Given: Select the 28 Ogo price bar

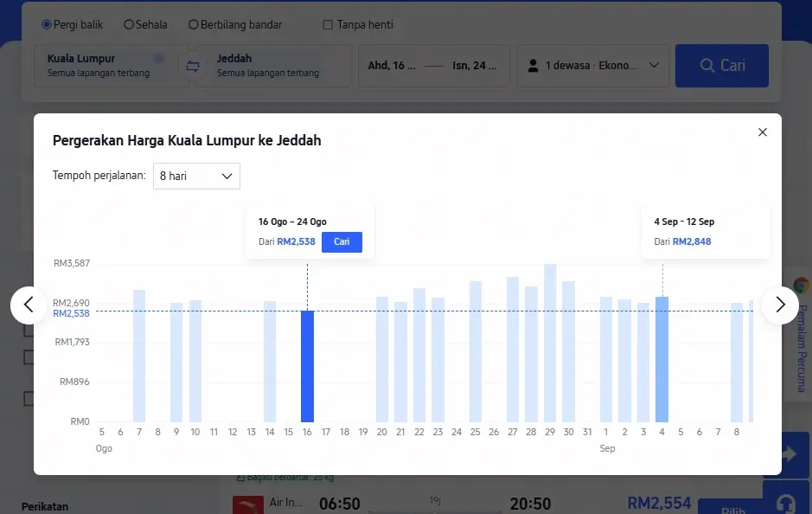Looking at the screenshot, I should [x=531, y=355].
